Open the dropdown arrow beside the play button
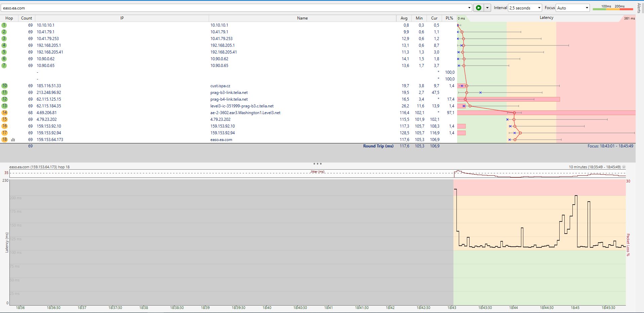 (487, 8)
